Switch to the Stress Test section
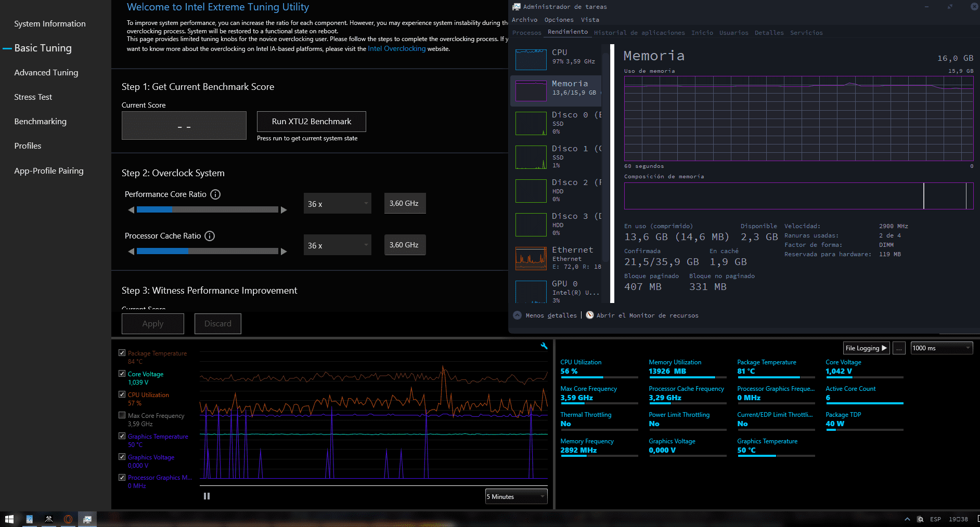 (x=33, y=97)
